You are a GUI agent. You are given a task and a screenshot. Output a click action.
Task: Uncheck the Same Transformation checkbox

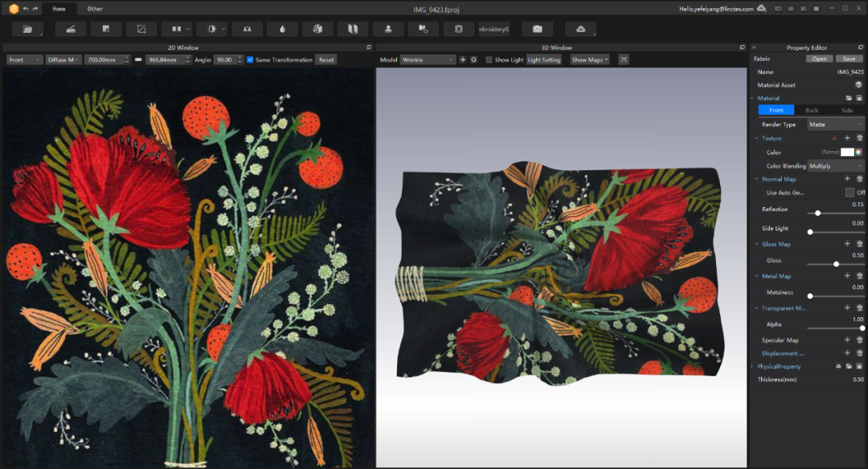point(250,59)
